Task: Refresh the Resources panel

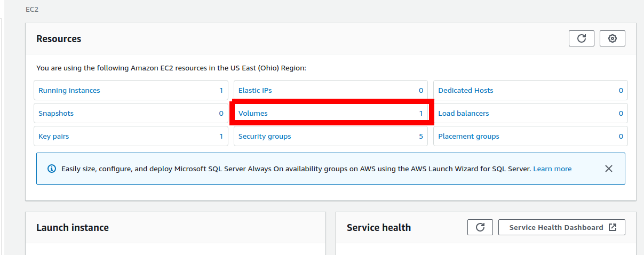Action: (581, 38)
